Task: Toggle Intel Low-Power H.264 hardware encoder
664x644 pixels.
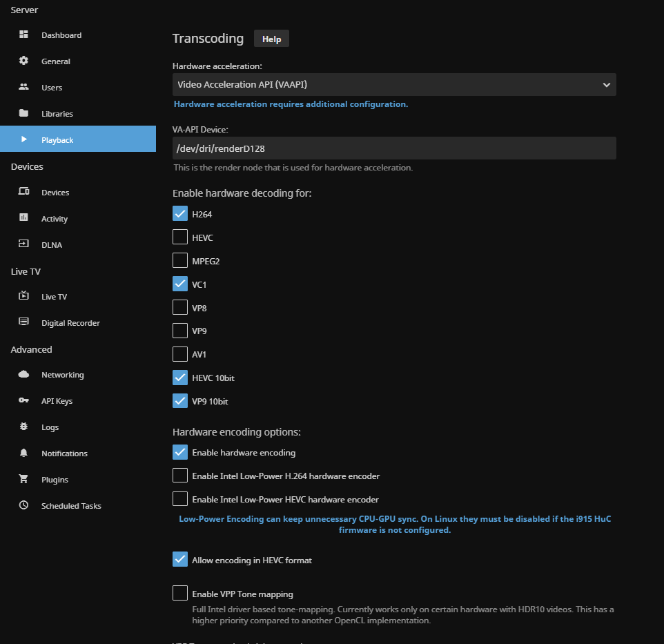Action: tap(180, 475)
